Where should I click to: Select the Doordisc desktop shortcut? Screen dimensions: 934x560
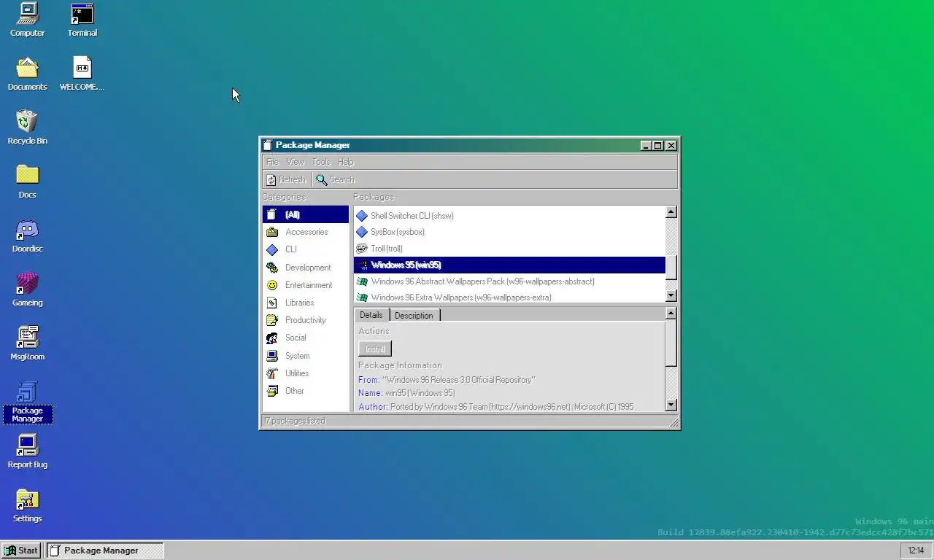click(x=27, y=236)
